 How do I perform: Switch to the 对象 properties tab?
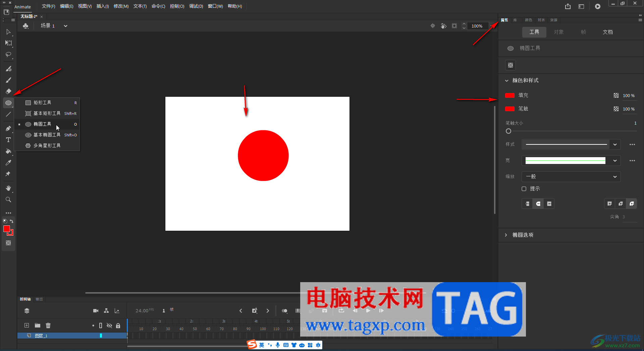point(559,32)
